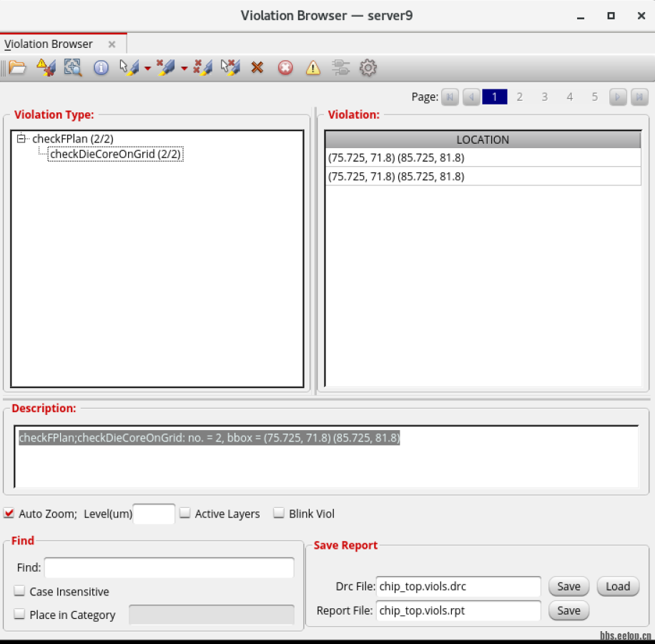This screenshot has width=655, height=644.
Task: Click the brown X delete icon
Action: pos(257,68)
